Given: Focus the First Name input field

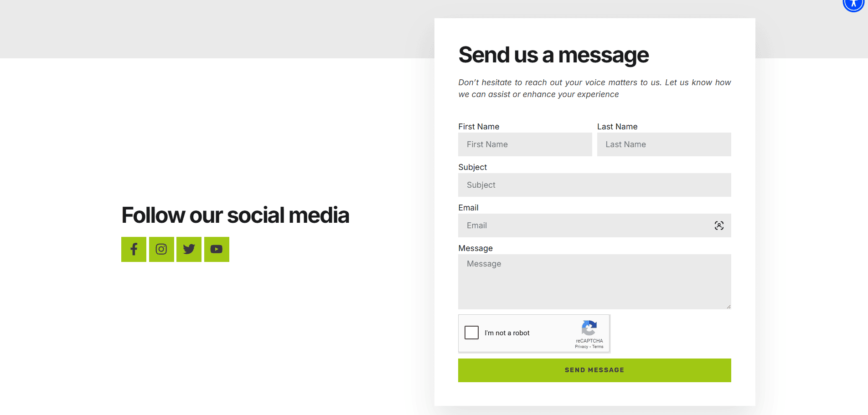Looking at the screenshot, I should pos(525,144).
